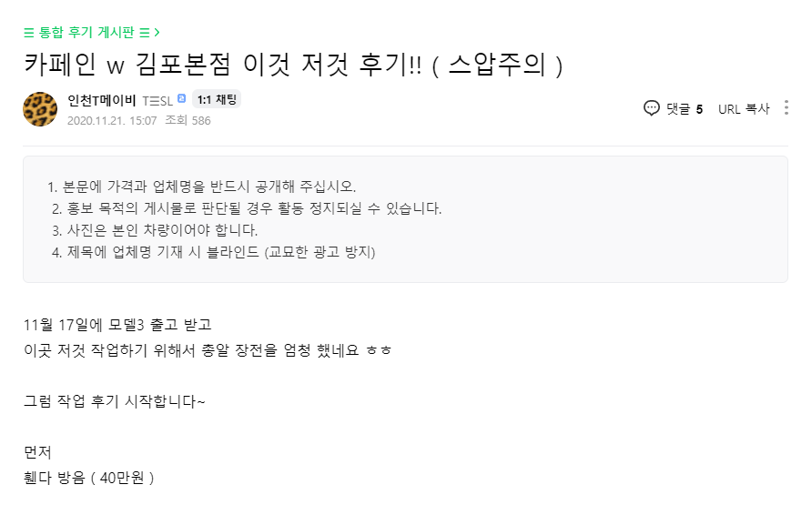The image size is (812, 515).
Task: Click the comment speech bubble icon
Action: (652, 108)
